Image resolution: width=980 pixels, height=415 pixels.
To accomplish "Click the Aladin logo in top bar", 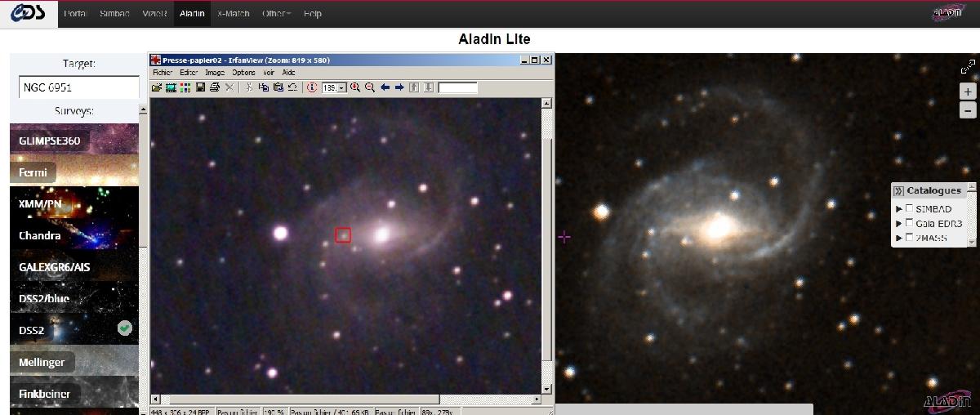I will click(x=947, y=12).
